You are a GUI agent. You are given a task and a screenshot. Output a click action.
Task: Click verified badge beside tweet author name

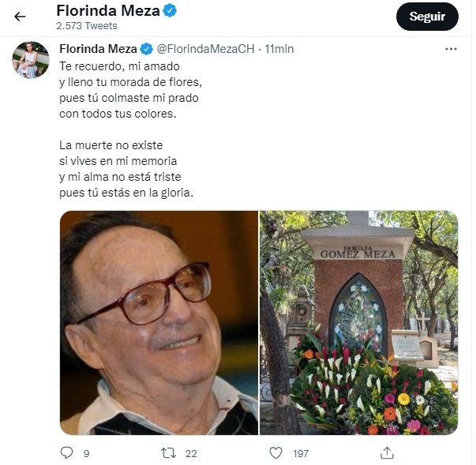coord(147,49)
